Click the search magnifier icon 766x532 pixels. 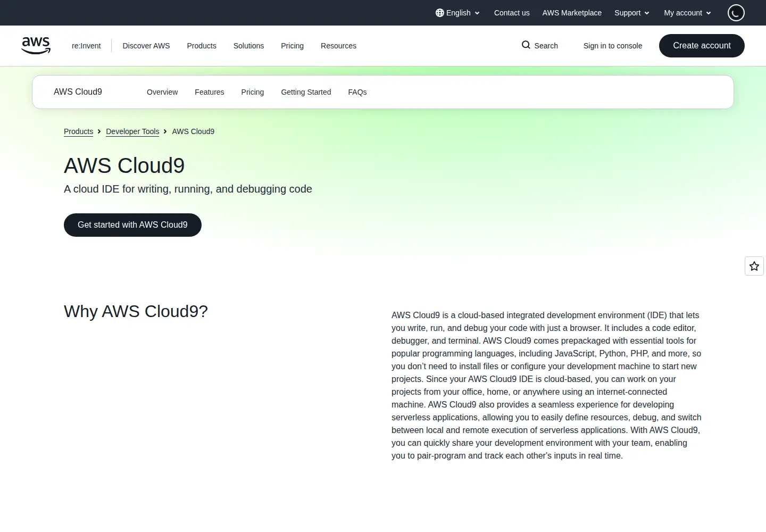[526, 45]
